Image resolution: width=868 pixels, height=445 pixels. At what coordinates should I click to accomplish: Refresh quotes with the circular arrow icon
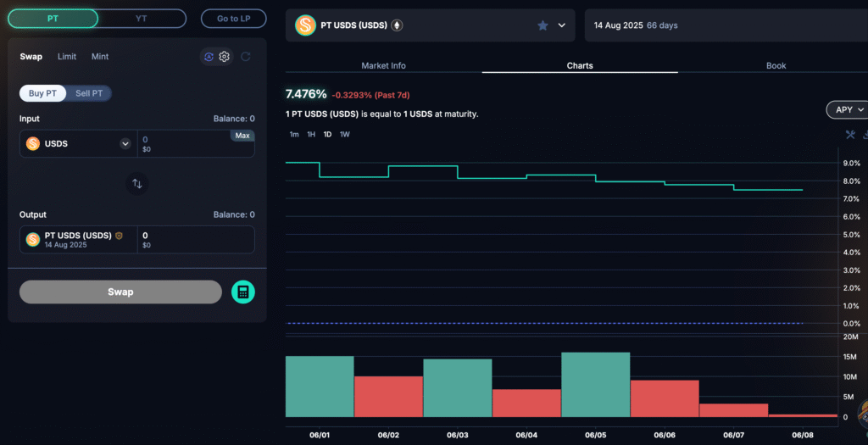point(246,57)
